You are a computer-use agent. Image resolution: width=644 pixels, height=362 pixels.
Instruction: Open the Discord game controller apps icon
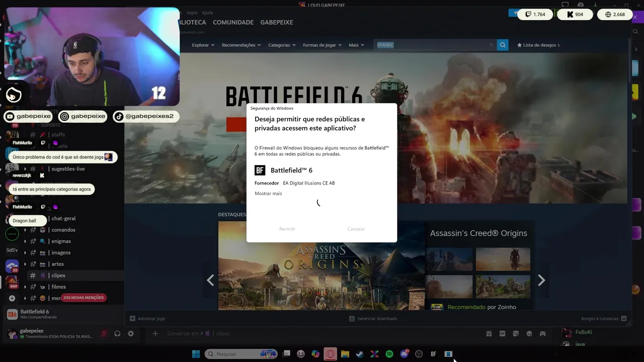[543, 333]
